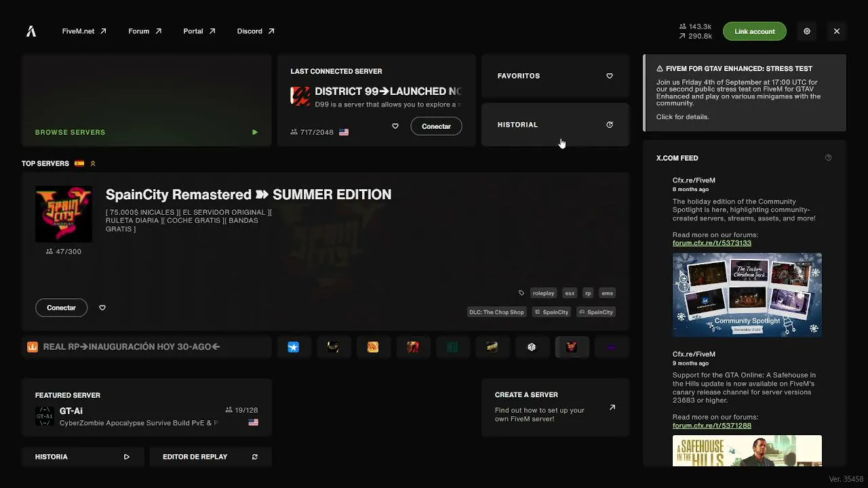The height and width of the screenshot is (488, 868).
Task: Open the Community Spotlight image
Action: point(747,295)
